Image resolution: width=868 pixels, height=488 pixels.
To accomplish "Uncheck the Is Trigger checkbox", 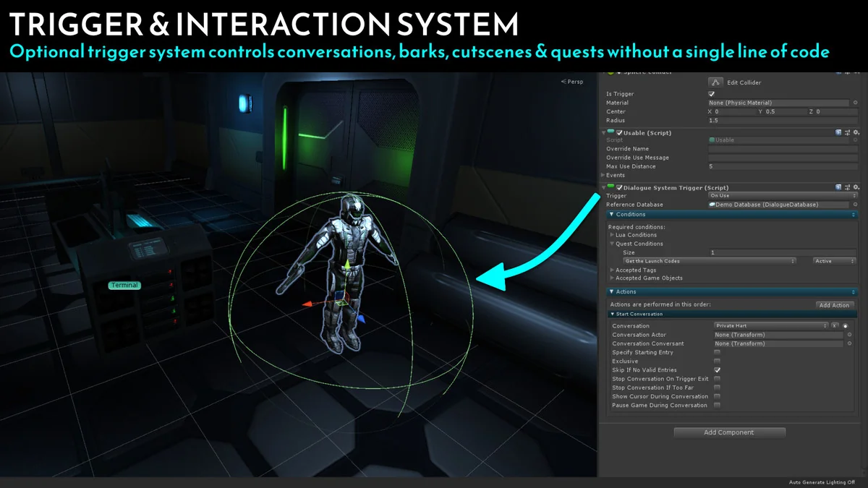I will click(711, 93).
